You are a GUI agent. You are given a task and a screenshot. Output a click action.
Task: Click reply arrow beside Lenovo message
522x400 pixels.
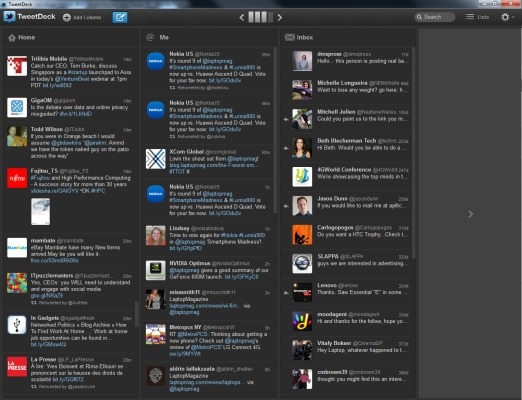[286, 293]
